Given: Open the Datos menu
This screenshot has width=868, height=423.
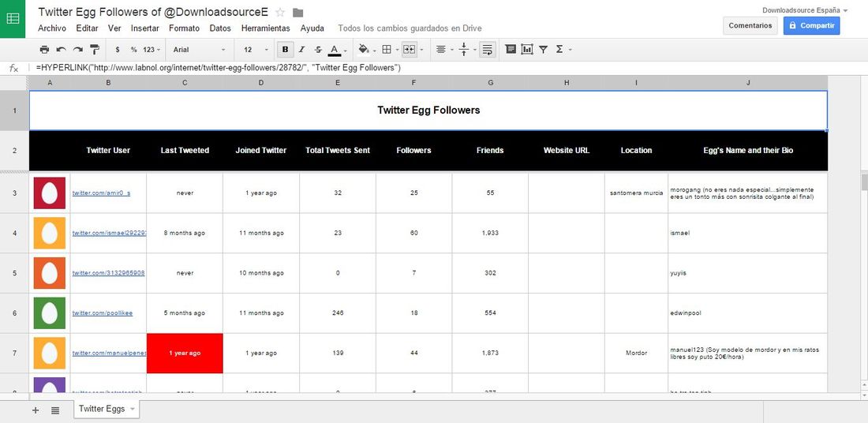Looking at the screenshot, I should 220,28.
